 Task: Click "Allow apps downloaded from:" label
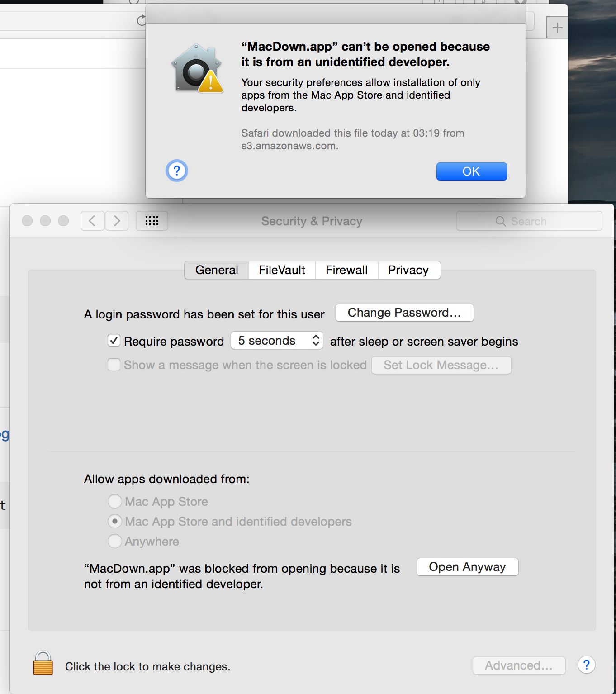166,479
